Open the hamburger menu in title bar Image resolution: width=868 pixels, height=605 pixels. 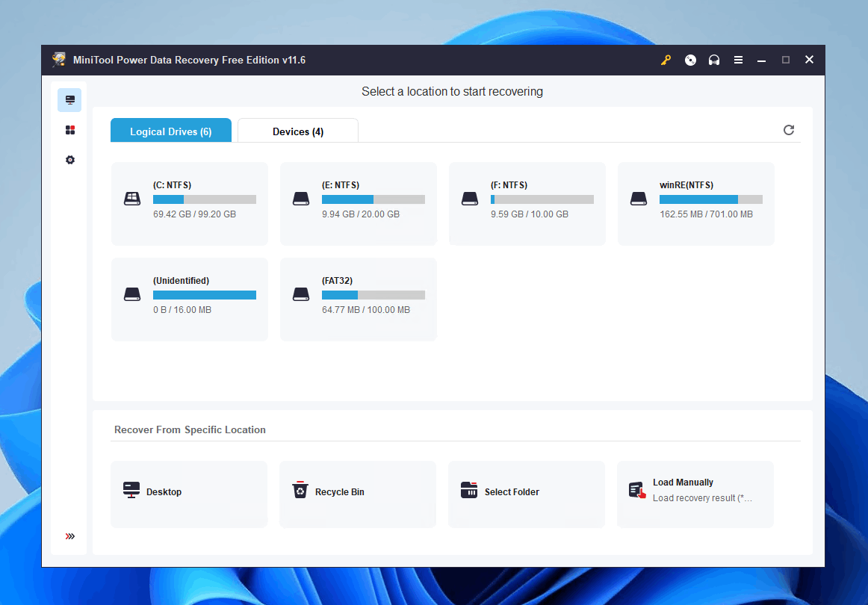point(739,60)
